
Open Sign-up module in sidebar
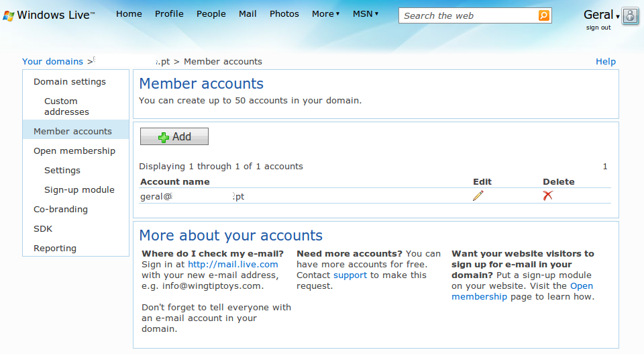point(79,190)
